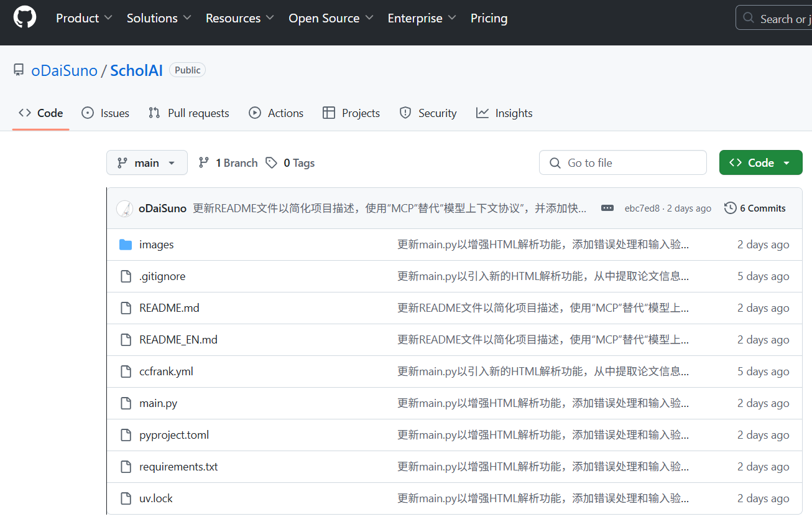
Task: Open the main branch selector dropdown
Action: pyautogui.click(x=147, y=163)
